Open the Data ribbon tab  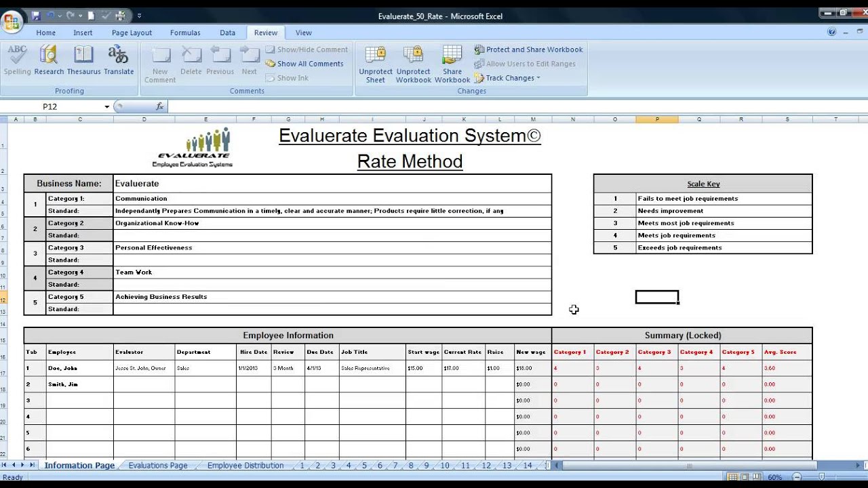(228, 33)
